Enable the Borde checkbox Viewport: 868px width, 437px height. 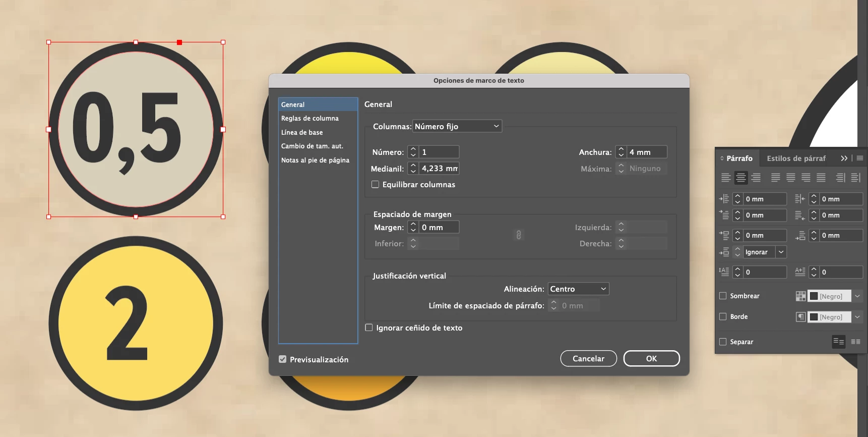click(723, 316)
